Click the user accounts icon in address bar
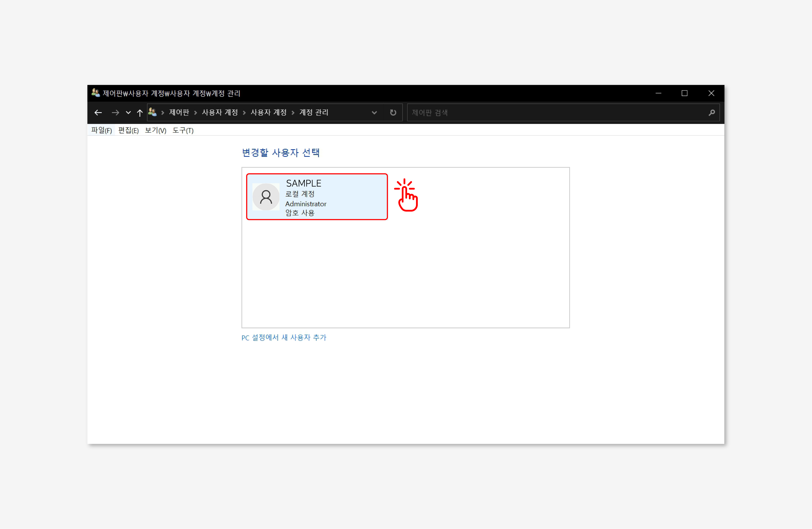812x529 pixels. [x=152, y=112]
